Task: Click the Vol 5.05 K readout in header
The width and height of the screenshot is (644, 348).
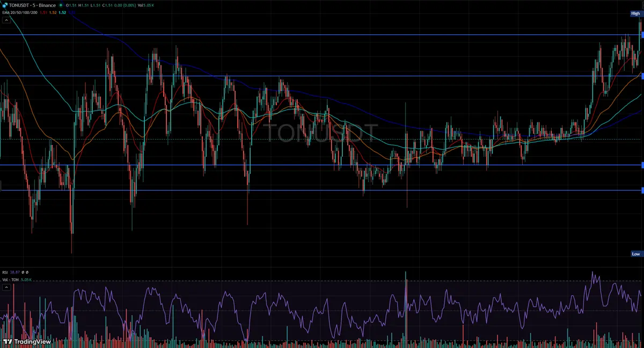Action: [x=146, y=5]
